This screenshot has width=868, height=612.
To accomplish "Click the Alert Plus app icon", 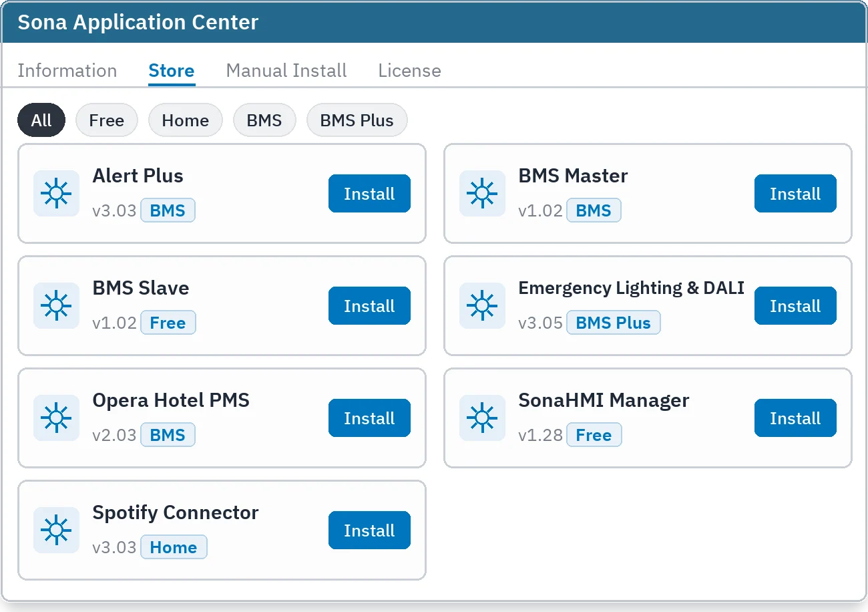I will click(56, 194).
